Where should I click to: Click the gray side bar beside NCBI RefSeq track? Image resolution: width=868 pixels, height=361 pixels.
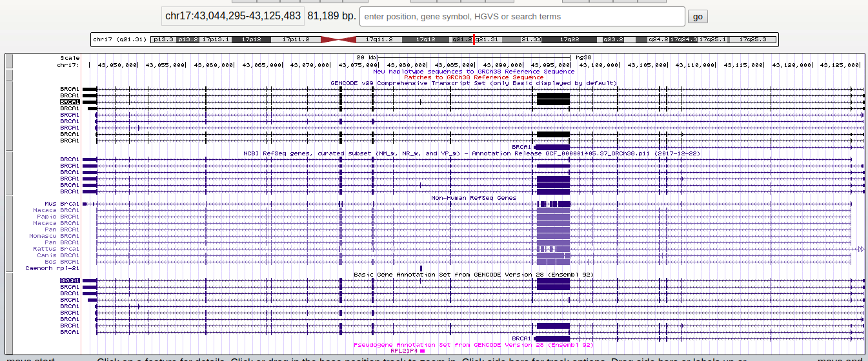coord(9,173)
